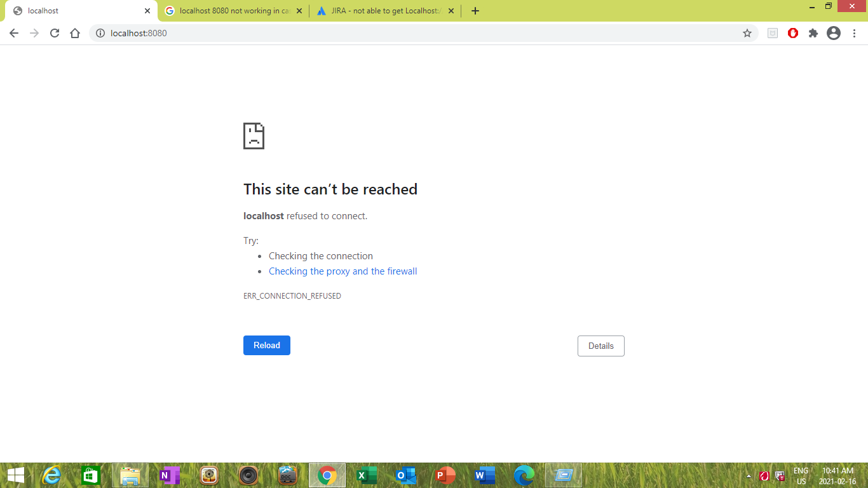The image size is (868, 488).
Task: Open 'Checking the proxy and the firewall' link
Action: [342, 271]
